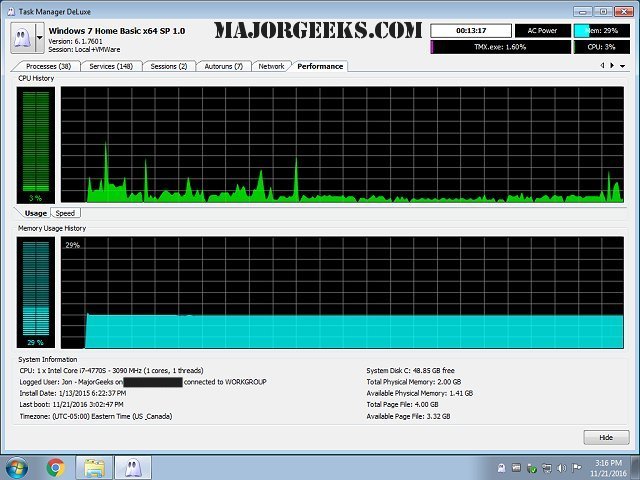Click the Available Physical Memory: 1.41 GB text
The width and height of the screenshot is (640, 480).
420,393
